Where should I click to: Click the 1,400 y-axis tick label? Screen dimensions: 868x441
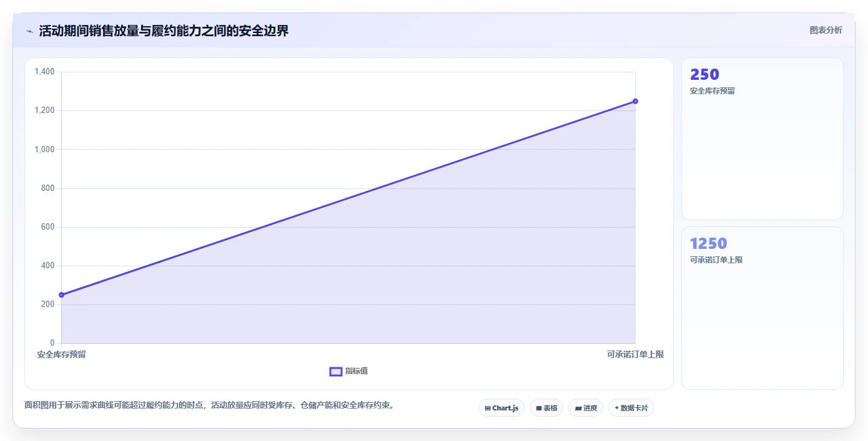45,72
